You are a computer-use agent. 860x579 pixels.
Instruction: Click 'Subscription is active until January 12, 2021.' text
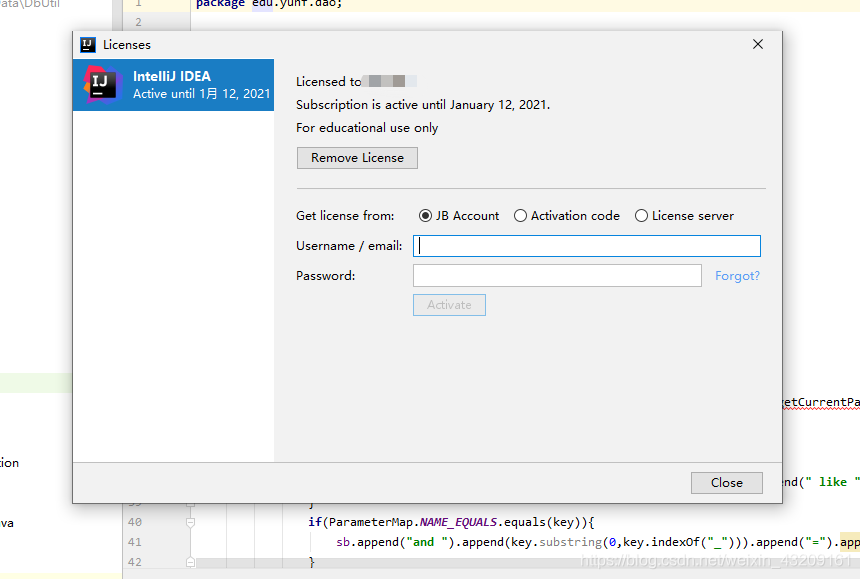(x=423, y=105)
